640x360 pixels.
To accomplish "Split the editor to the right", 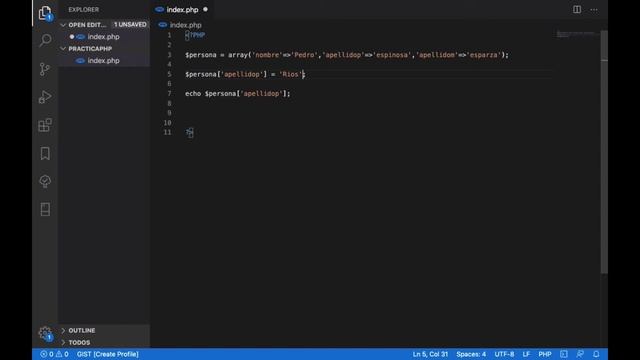I will [x=577, y=9].
